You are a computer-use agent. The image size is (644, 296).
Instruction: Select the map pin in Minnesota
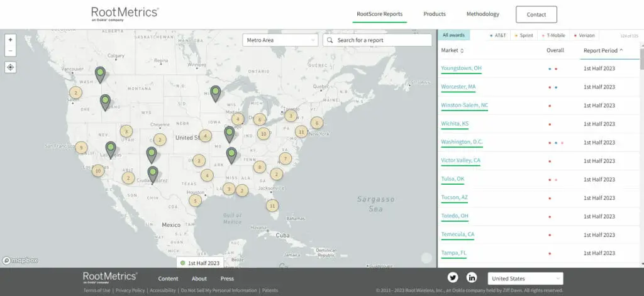[x=215, y=93]
